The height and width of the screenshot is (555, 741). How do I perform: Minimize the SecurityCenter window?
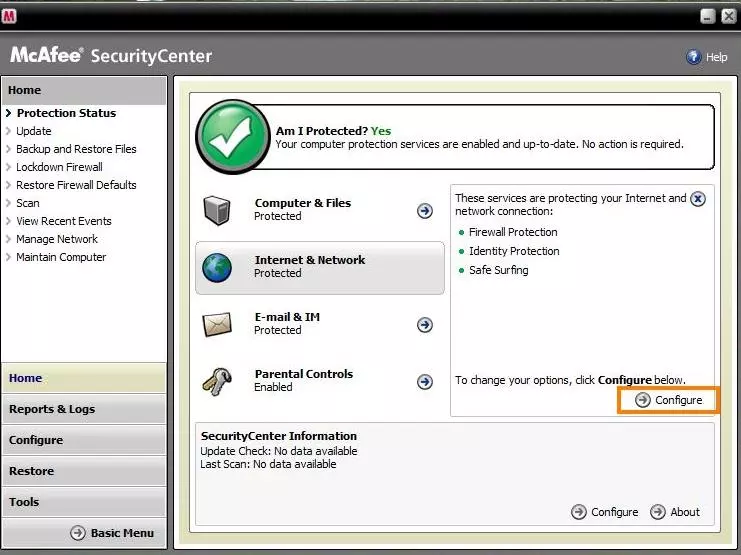[x=707, y=17]
